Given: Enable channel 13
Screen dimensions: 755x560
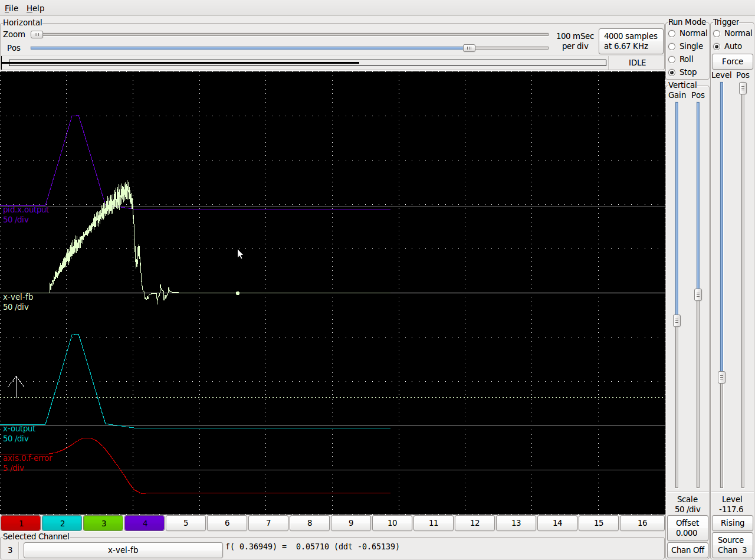Looking at the screenshot, I should [516, 523].
